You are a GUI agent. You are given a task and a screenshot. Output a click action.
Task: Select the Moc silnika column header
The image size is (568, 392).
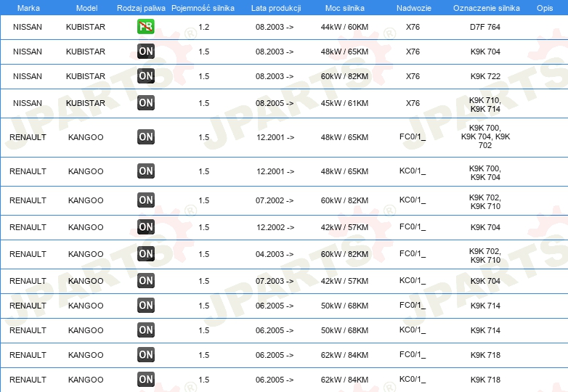pos(345,8)
